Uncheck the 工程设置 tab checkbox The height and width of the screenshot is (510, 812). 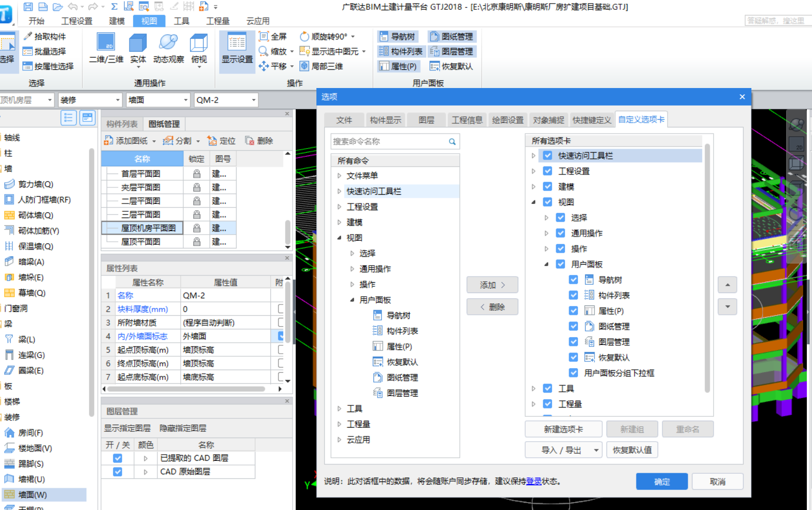(547, 171)
